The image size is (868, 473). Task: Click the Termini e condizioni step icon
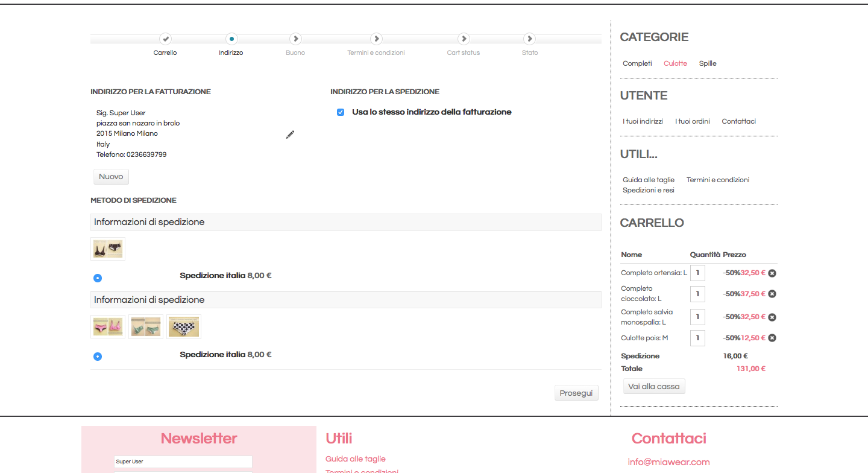click(376, 39)
